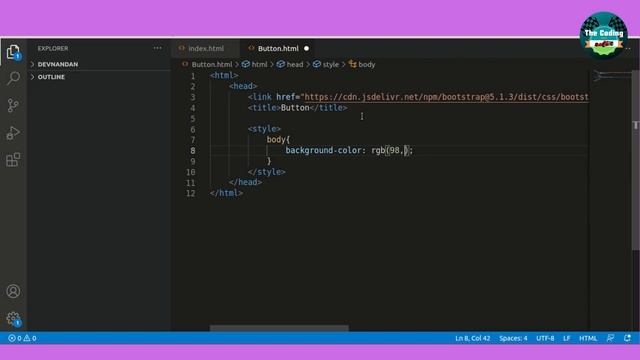The height and width of the screenshot is (360, 640).
Task: Open Explorer more actions ellipsis
Action: [x=158, y=48]
